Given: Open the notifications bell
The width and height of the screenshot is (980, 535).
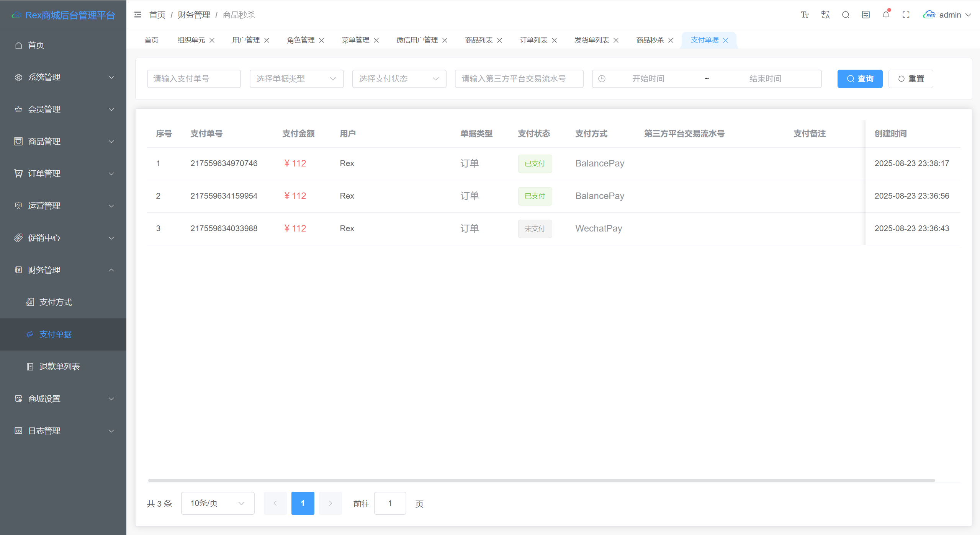Looking at the screenshot, I should tap(886, 15).
